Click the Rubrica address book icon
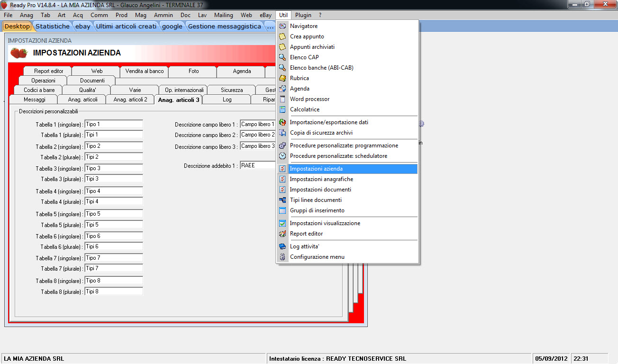Screen dimensions: 618x364 [x=282, y=78]
